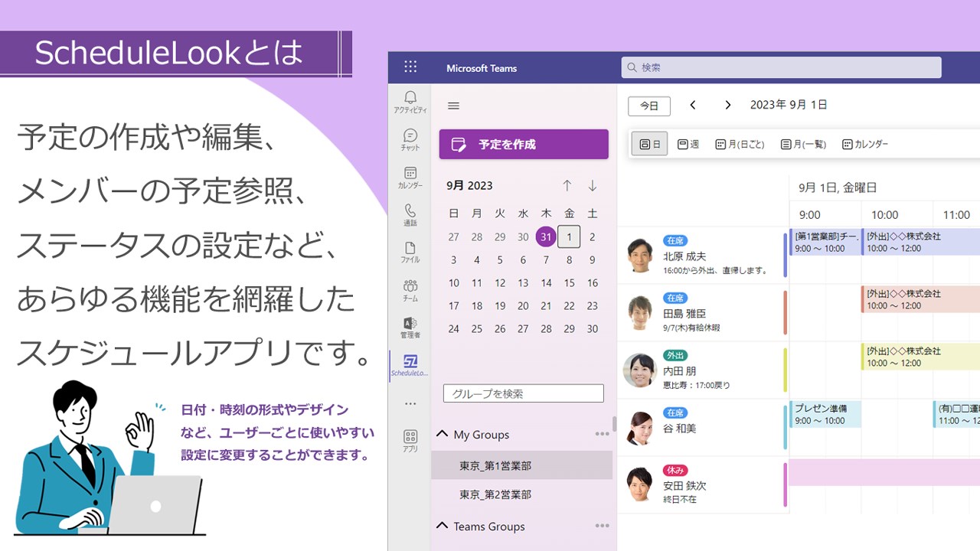Viewport: 980px width, 551px height.
Task: Collapse the My Groups section
Action: click(x=442, y=434)
